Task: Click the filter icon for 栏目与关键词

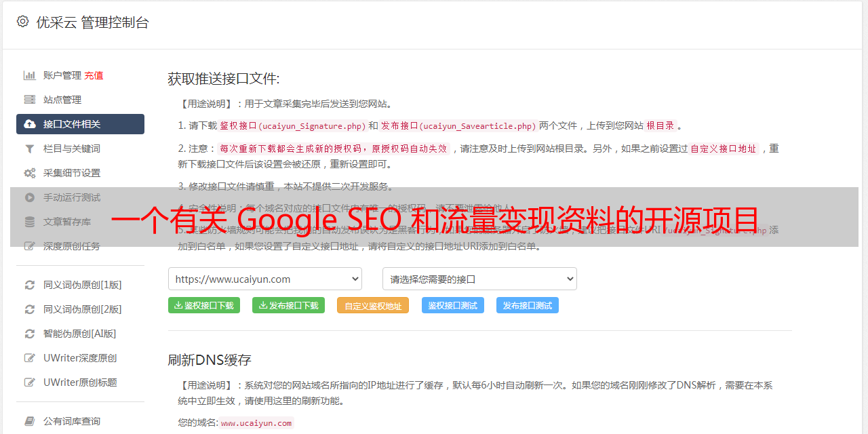Action: click(x=30, y=149)
